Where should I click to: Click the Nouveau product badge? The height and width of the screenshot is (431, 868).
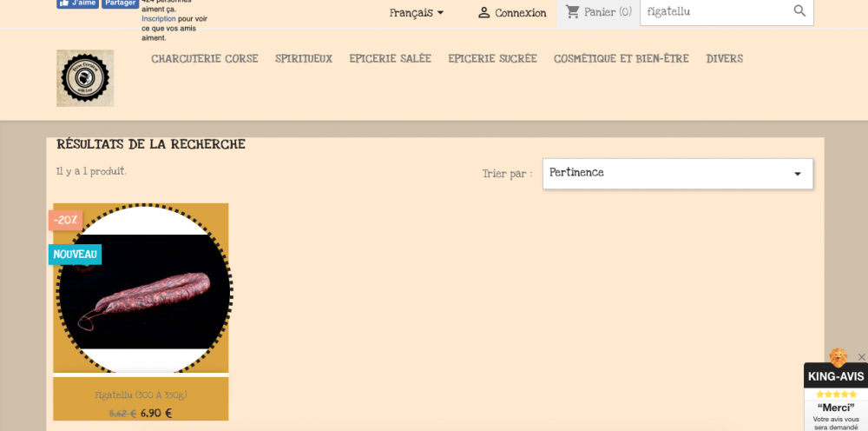pos(75,255)
